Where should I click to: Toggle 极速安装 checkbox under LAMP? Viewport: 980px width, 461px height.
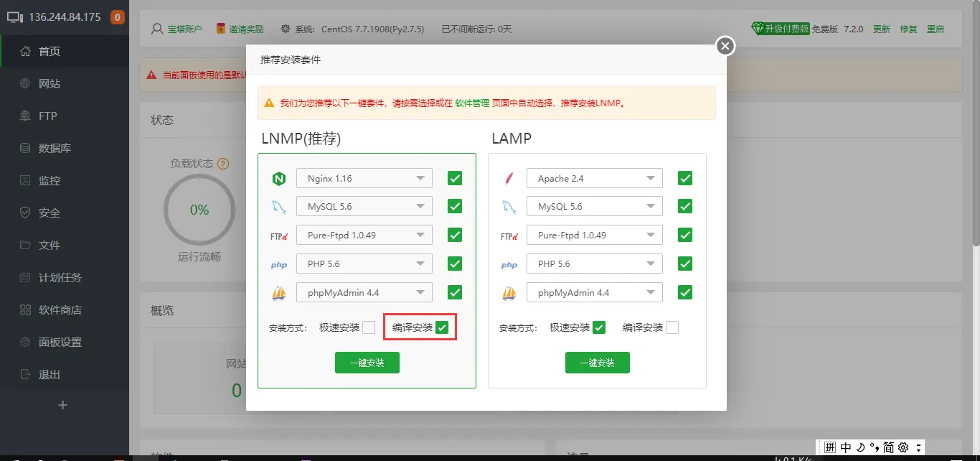pyautogui.click(x=599, y=327)
